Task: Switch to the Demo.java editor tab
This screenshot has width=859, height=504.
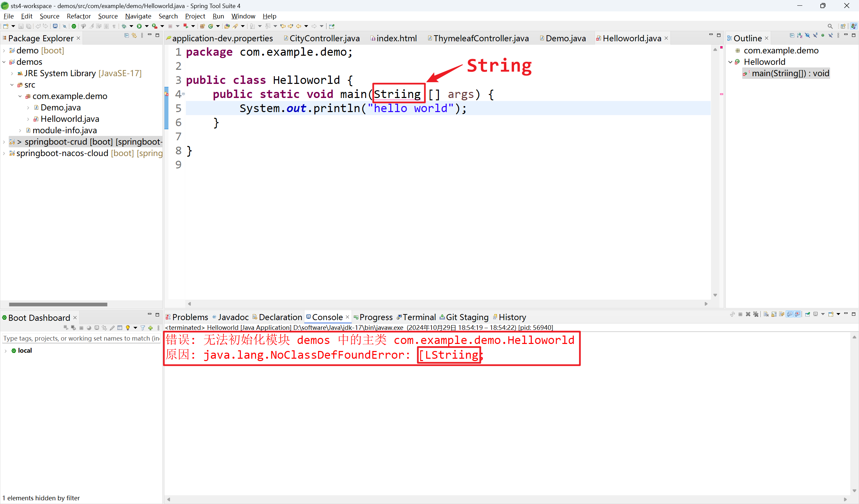Action: [x=563, y=38]
